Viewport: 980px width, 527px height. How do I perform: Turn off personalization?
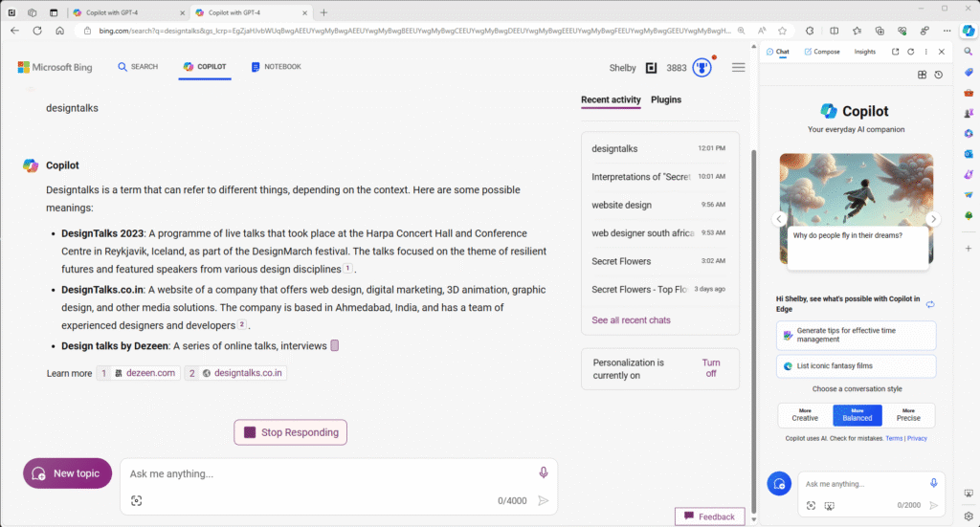pyautogui.click(x=710, y=368)
